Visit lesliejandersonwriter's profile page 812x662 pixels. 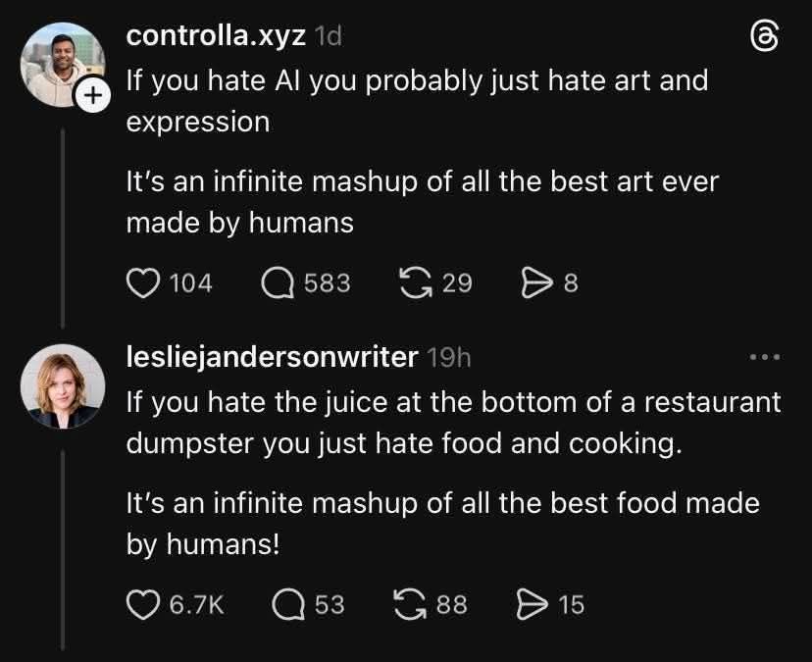[x=272, y=357]
